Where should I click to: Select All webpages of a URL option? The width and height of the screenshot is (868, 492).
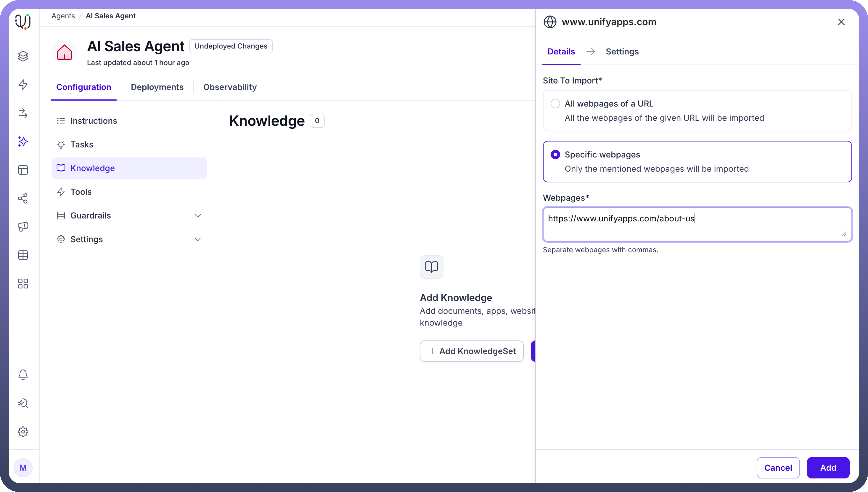tap(555, 104)
